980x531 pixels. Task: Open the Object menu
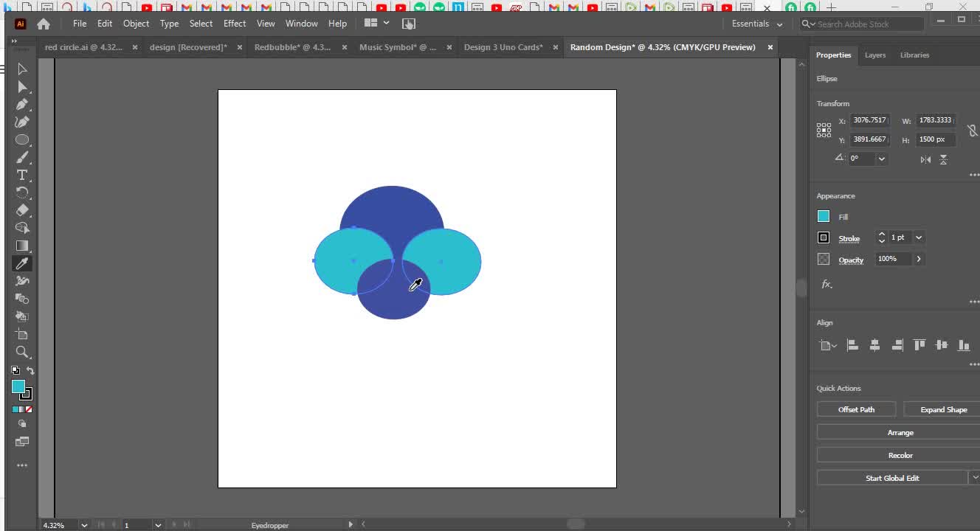(136, 24)
